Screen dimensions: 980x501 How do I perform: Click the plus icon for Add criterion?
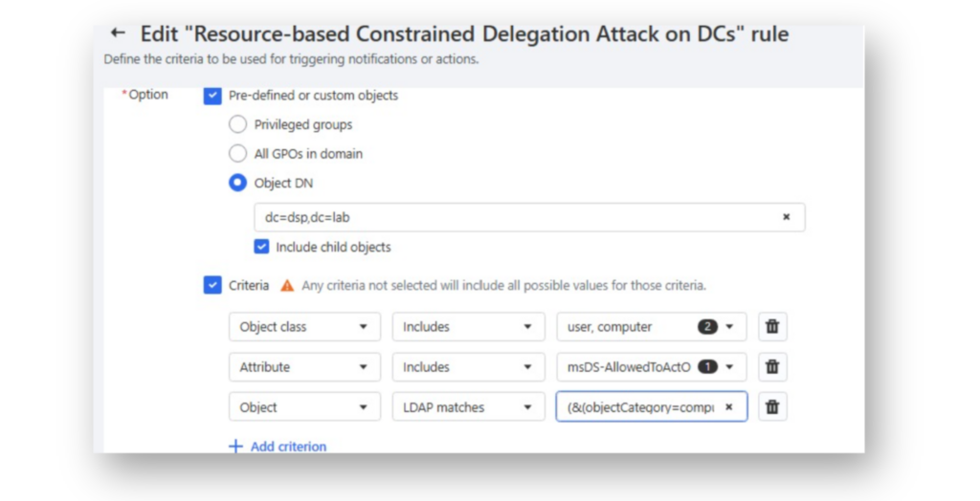pyautogui.click(x=235, y=447)
